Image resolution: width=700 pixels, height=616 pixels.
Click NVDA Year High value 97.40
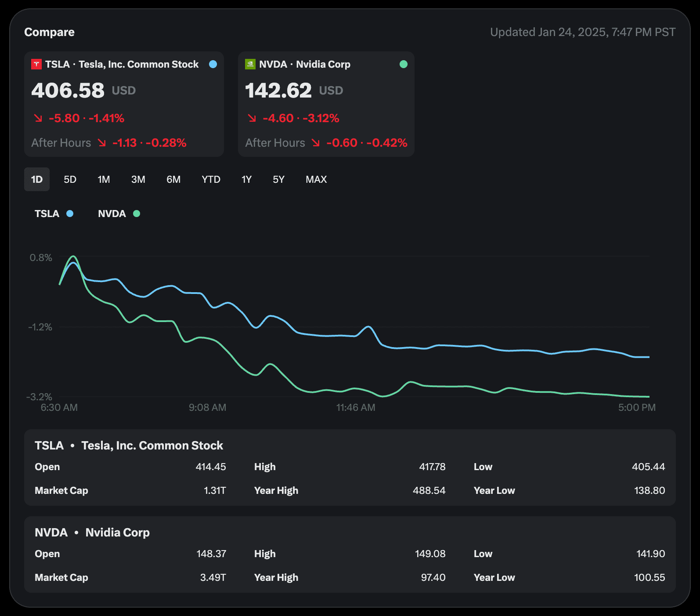[x=433, y=577]
